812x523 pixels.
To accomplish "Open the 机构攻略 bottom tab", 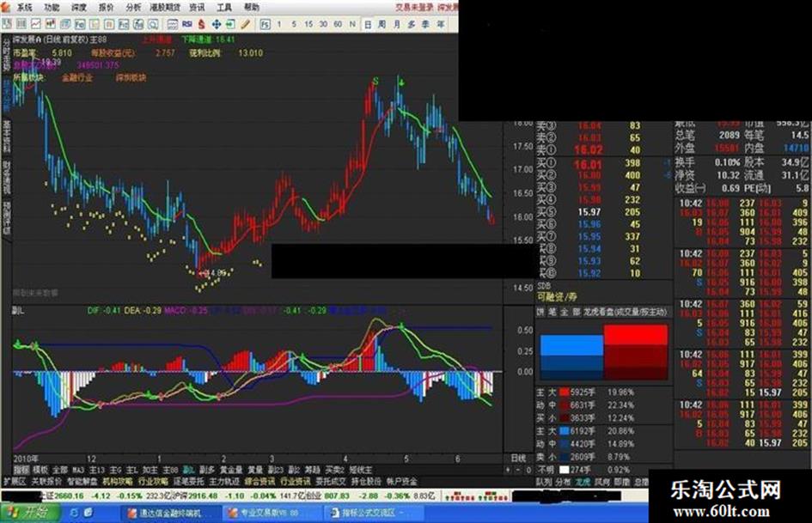I will pos(118,481).
